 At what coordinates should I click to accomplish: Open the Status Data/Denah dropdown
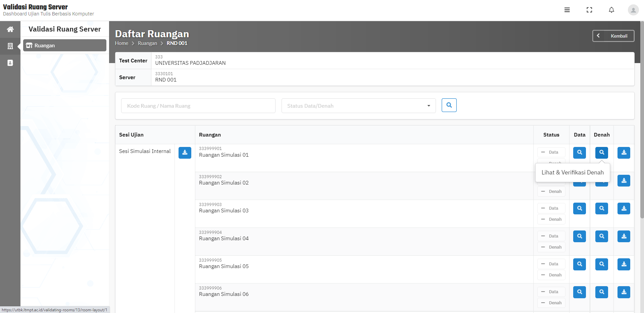358,106
